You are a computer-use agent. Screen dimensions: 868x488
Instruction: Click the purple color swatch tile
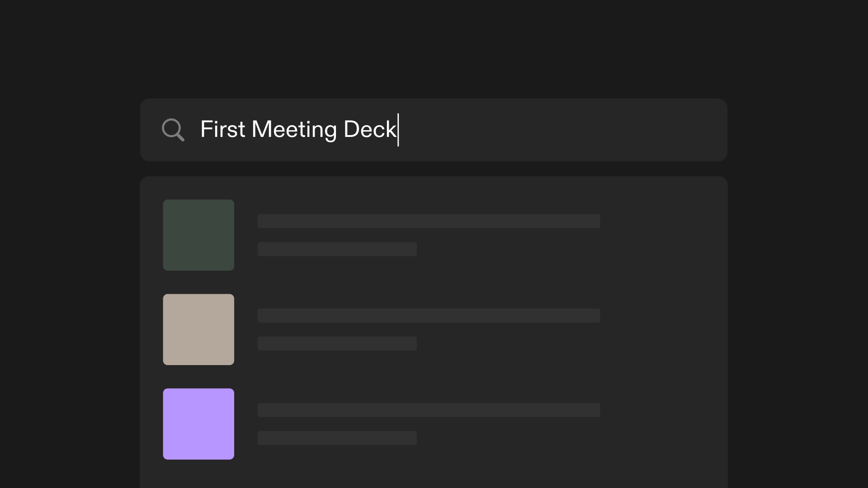tap(198, 423)
